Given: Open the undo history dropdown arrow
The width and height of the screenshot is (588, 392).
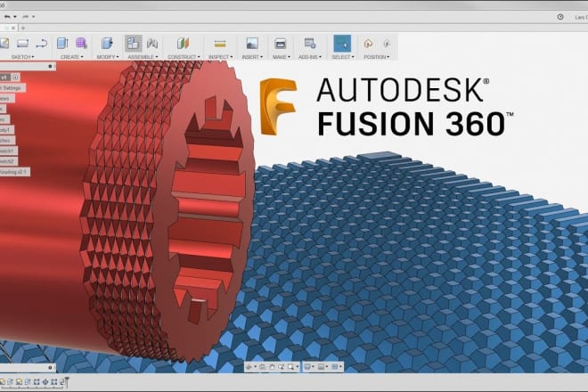Looking at the screenshot, I should [15, 17].
